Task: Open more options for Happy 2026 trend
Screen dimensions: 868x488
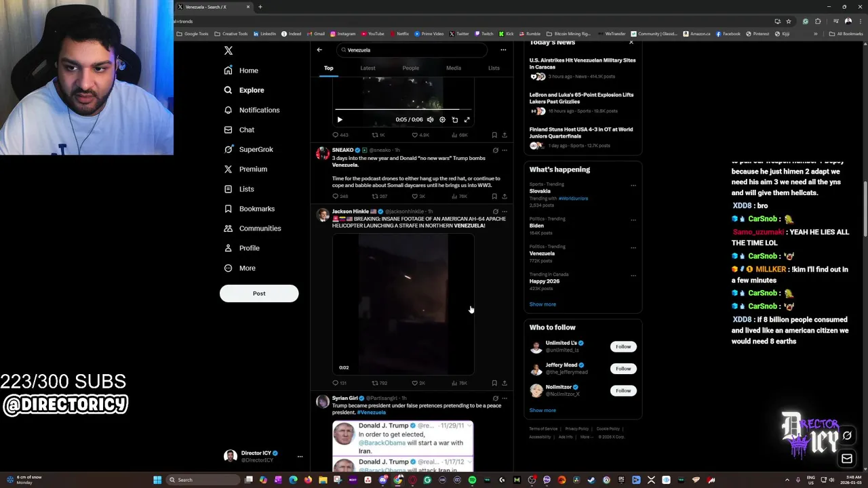Action: click(633, 275)
